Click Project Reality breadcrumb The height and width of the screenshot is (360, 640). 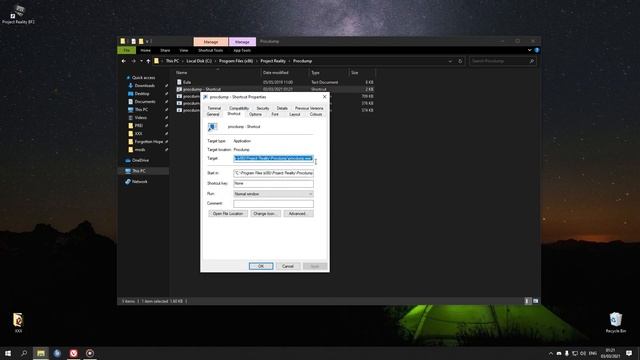tap(273, 61)
